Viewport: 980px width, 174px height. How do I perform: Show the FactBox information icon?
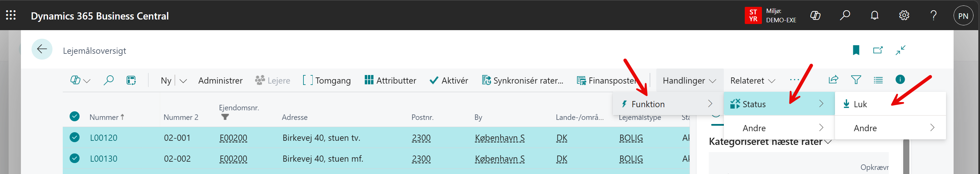900,79
